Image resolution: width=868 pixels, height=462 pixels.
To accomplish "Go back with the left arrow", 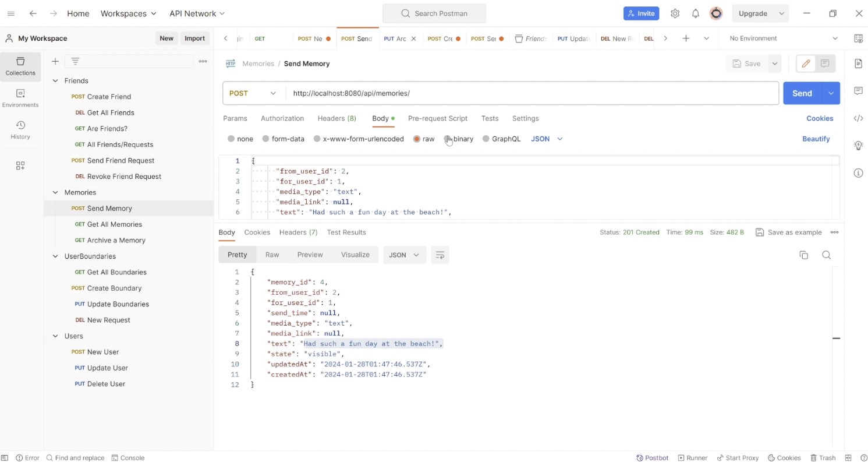I will click(33, 13).
